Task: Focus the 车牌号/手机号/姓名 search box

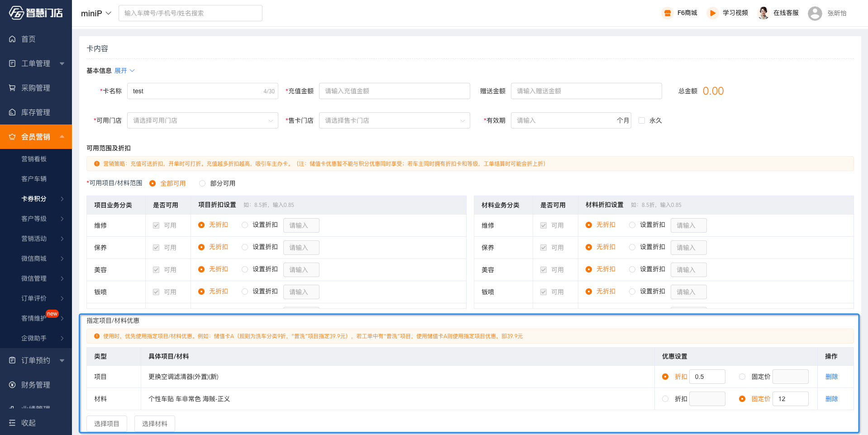Action: tap(191, 13)
